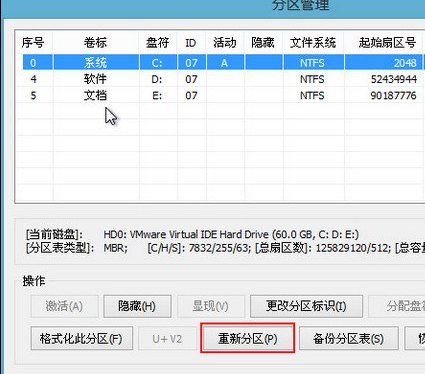425x374 pixels.
Task: Click start sector 52434944 cell
Action: (x=383, y=79)
